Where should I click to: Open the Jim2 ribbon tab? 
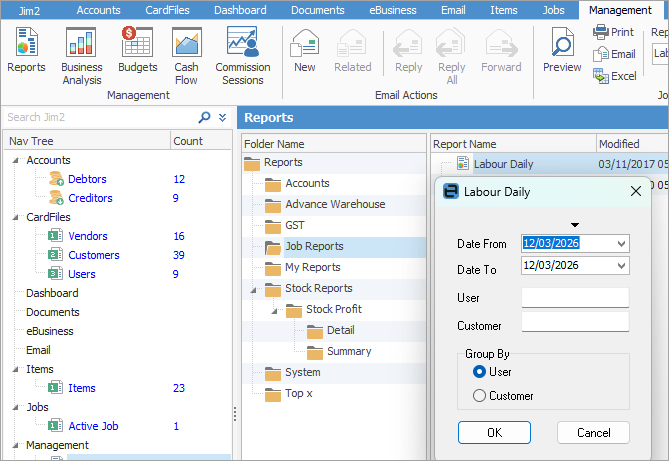tap(29, 10)
